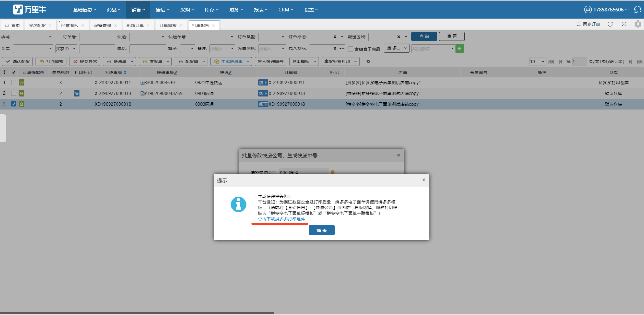Open the customer service headset icon
The height and width of the screenshot is (315, 644).
[637, 10]
